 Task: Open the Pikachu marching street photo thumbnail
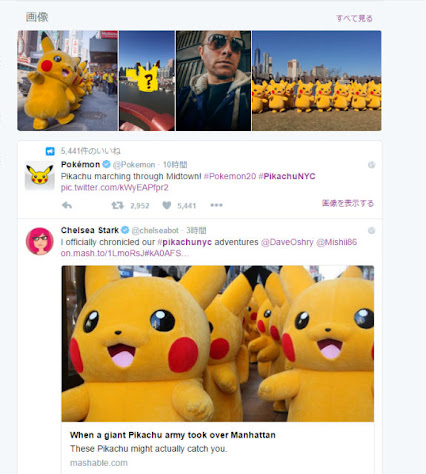point(68,81)
